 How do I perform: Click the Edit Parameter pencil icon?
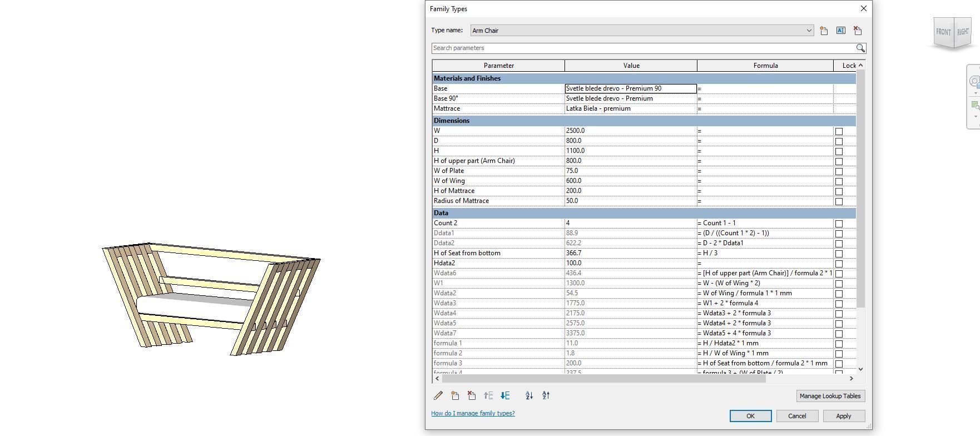pyautogui.click(x=438, y=395)
